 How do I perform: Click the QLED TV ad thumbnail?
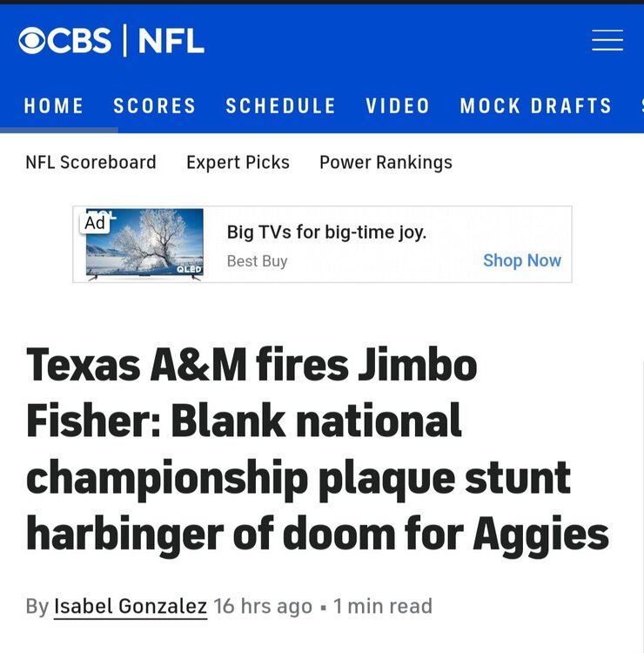(144, 244)
